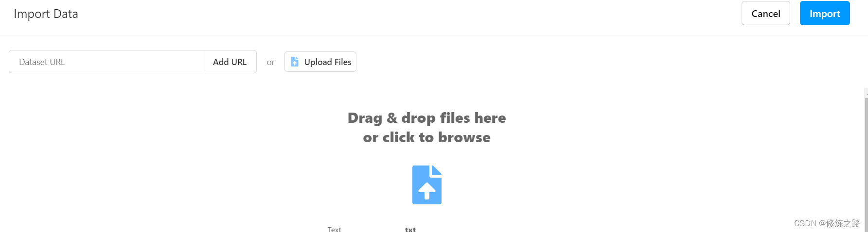
Task: Click 'or click to browse' text
Action: pos(427,137)
